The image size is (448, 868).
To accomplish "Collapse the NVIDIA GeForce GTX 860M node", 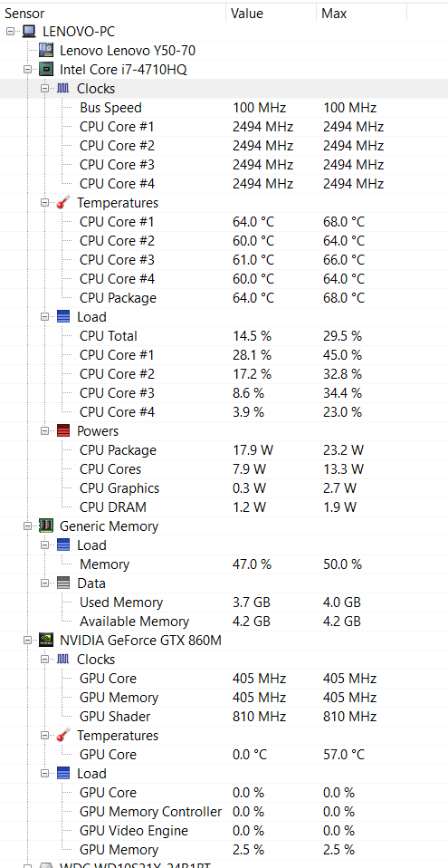I will pos(27,641).
